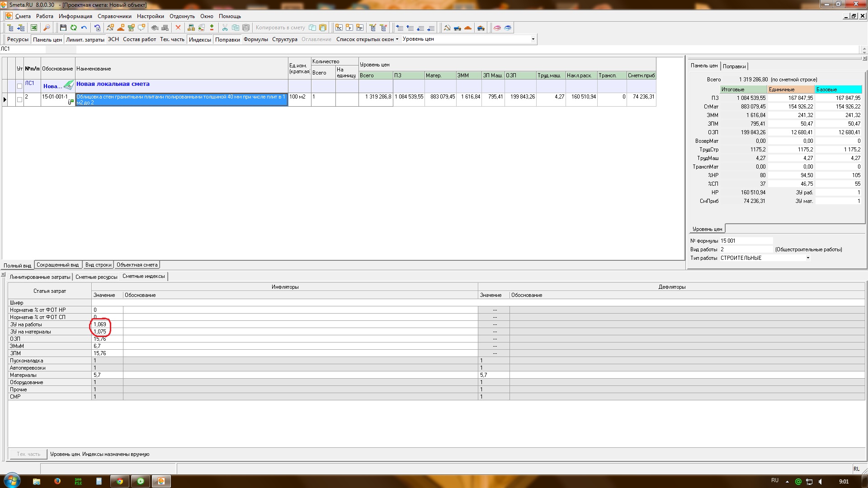
Task: Switch to Сметные ресурсы tab
Action: (x=95, y=276)
